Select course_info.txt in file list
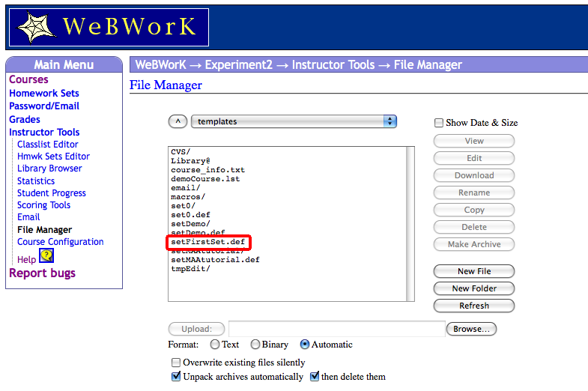588x391 pixels. pos(207,170)
